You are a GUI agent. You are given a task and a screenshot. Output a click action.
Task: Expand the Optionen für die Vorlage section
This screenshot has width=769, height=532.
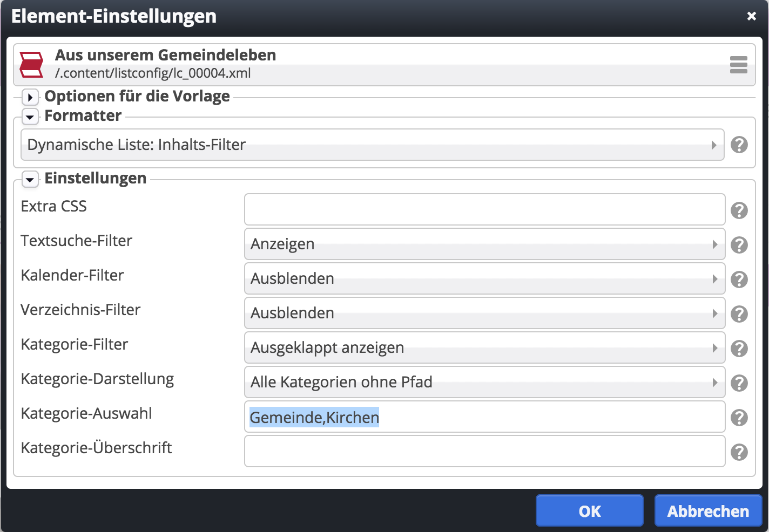pos(30,98)
